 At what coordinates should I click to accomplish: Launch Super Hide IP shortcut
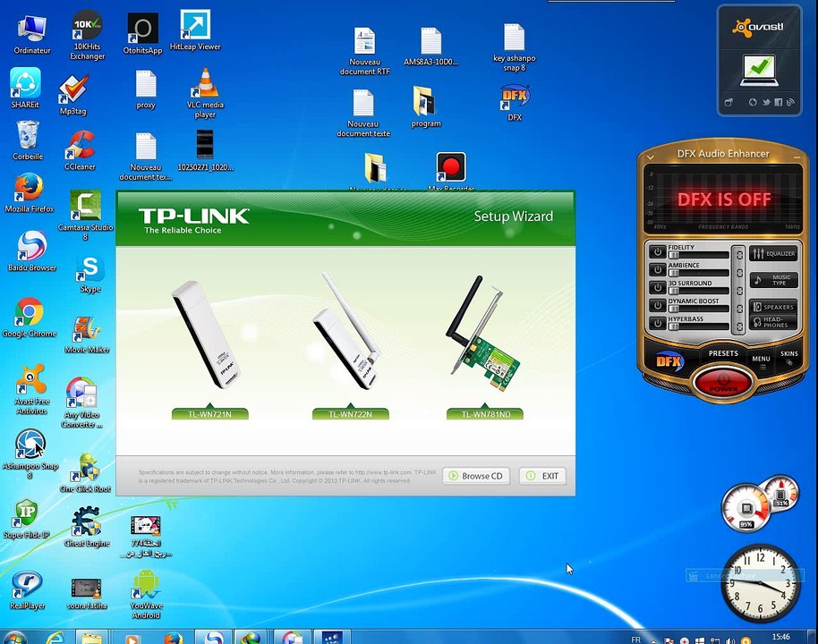coord(27,519)
